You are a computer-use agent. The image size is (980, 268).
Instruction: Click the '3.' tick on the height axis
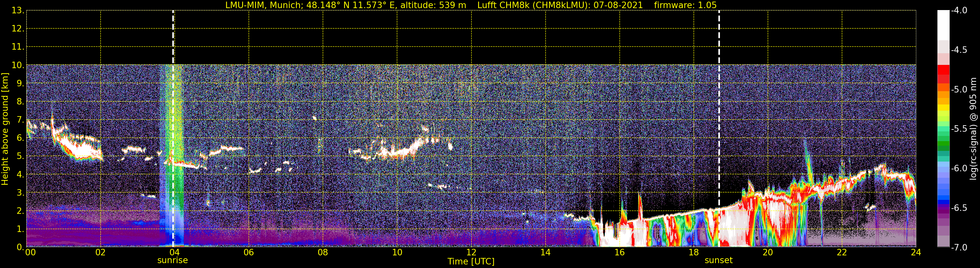(x=20, y=193)
